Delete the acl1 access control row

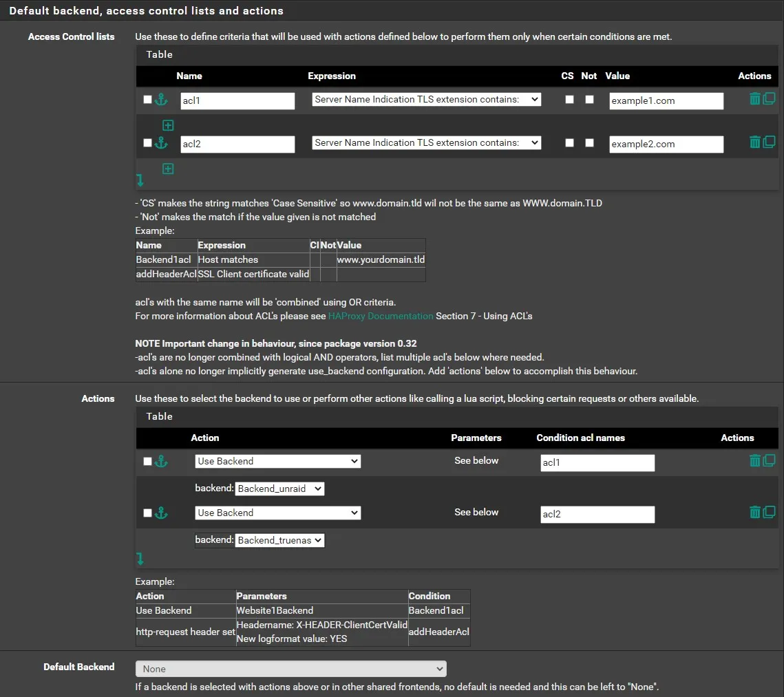(x=754, y=99)
